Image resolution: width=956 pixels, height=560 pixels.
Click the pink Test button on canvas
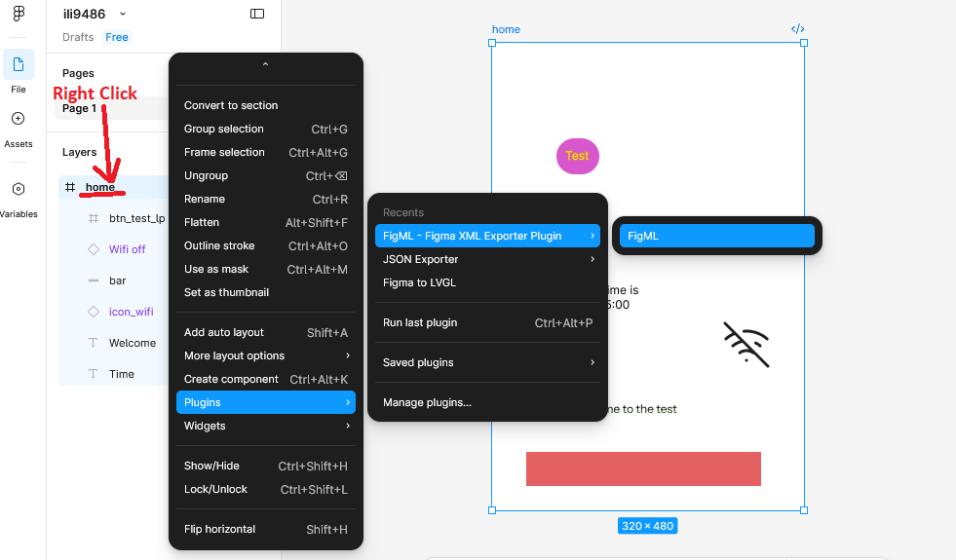(x=577, y=156)
